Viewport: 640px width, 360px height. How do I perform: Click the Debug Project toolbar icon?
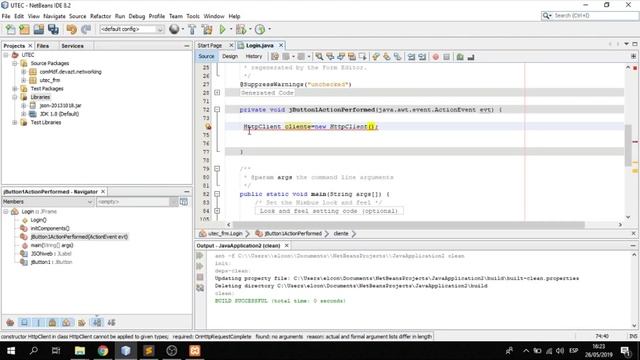coord(241,29)
